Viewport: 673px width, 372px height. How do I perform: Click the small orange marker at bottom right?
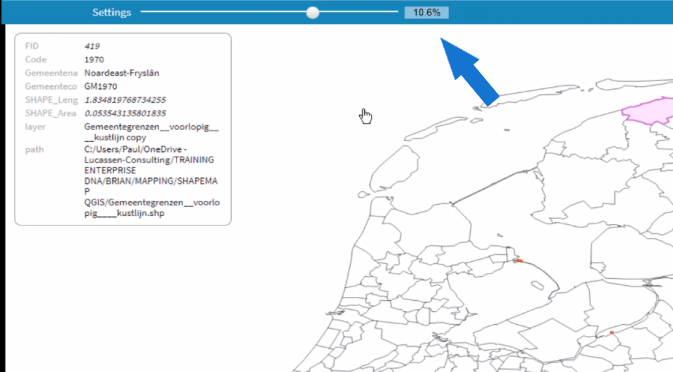coord(612,333)
